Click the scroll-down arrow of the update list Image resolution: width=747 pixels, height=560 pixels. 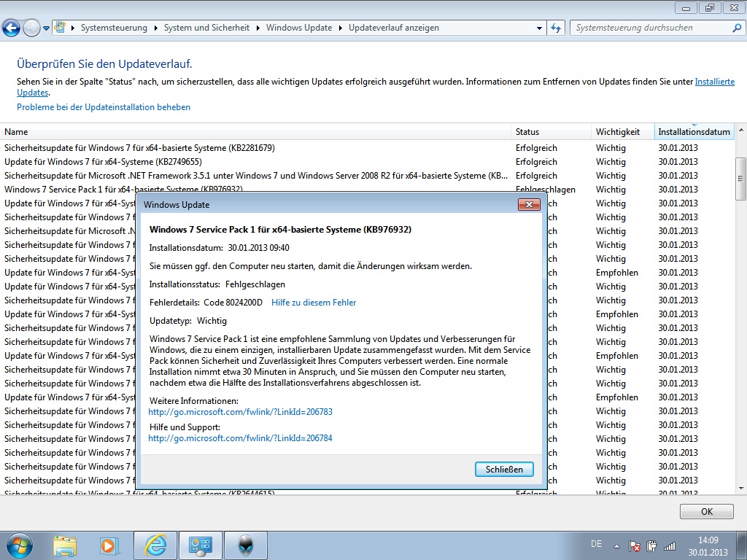(x=741, y=488)
